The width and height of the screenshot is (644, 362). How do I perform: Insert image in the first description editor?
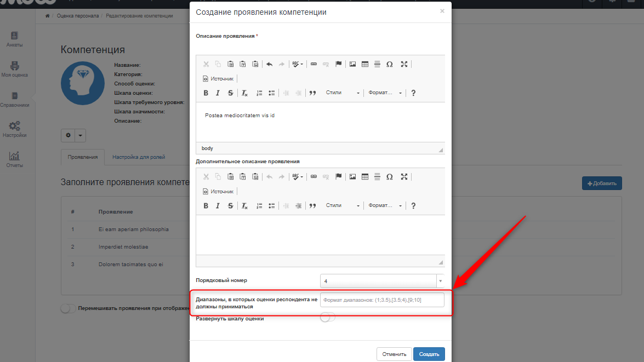click(352, 64)
